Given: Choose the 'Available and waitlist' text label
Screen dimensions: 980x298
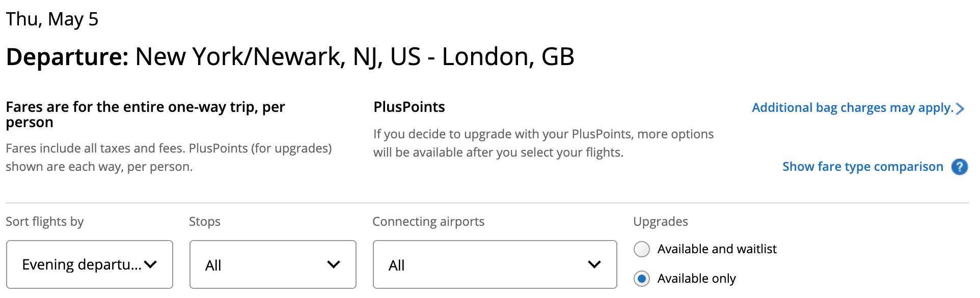Looking at the screenshot, I should (717, 249).
